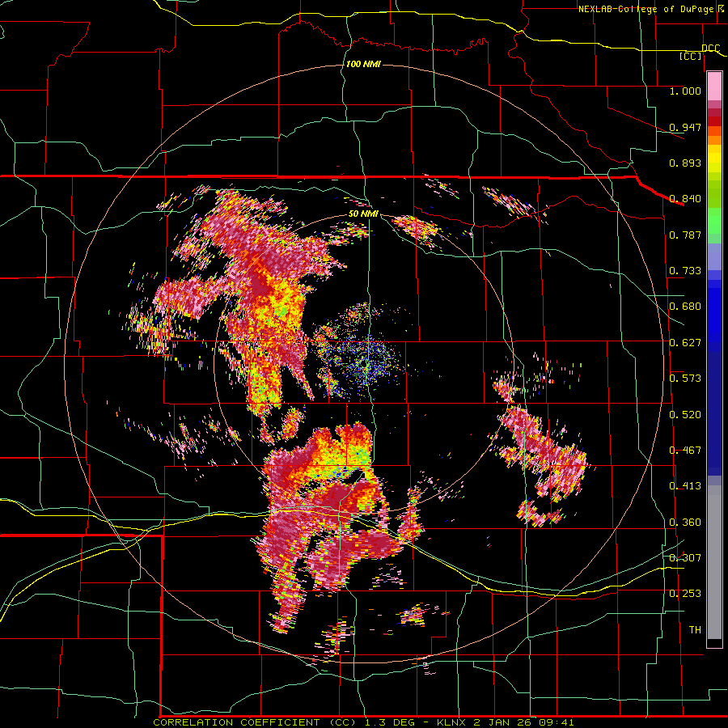Click the 0.733 legend value
This screenshot has width=728, height=728.
(x=685, y=271)
